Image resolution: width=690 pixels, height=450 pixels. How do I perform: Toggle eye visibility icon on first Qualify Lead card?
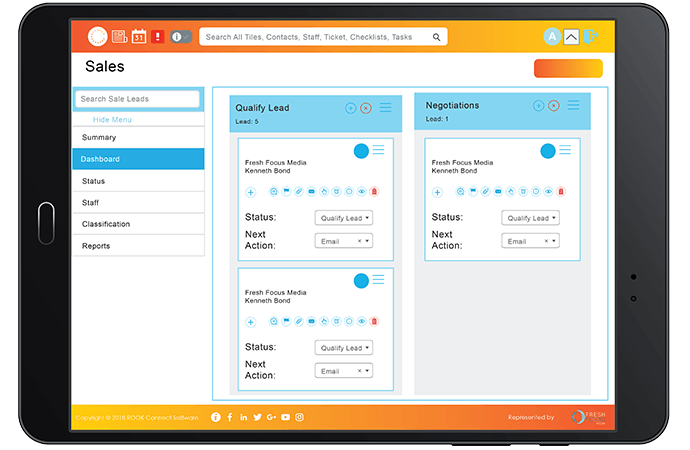point(361,191)
